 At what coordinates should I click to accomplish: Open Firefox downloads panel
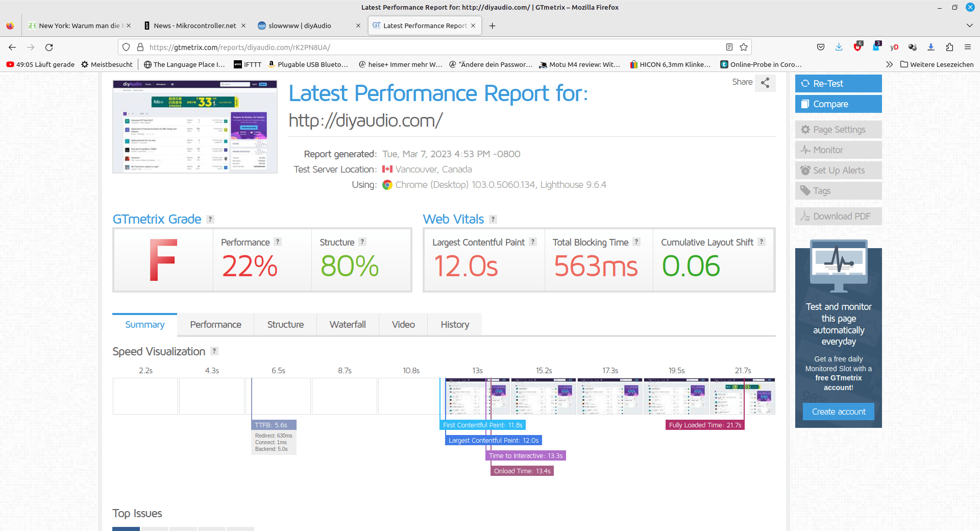839,47
